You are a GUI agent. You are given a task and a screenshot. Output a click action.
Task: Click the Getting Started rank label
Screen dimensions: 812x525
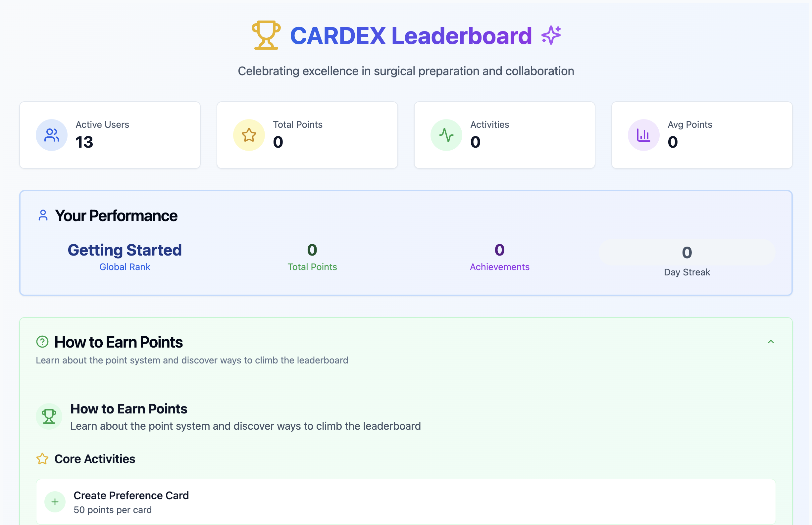(x=125, y=250)
